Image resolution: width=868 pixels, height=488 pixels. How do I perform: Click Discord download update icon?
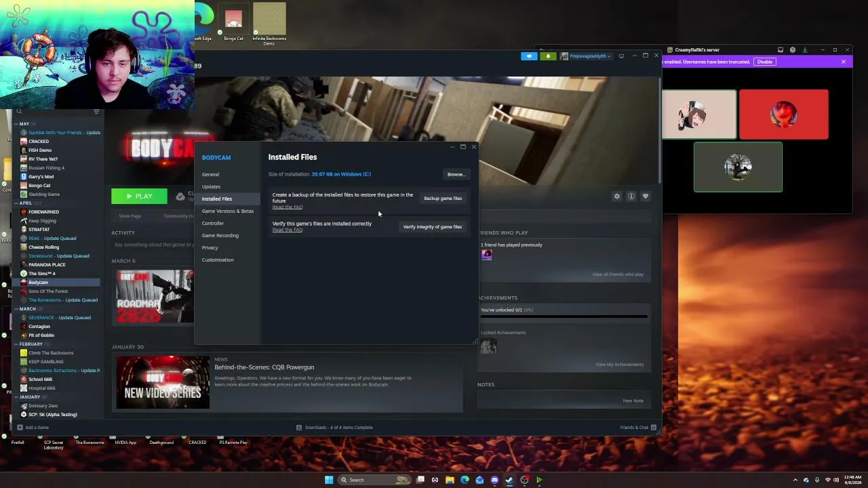[x=805, y=50]
